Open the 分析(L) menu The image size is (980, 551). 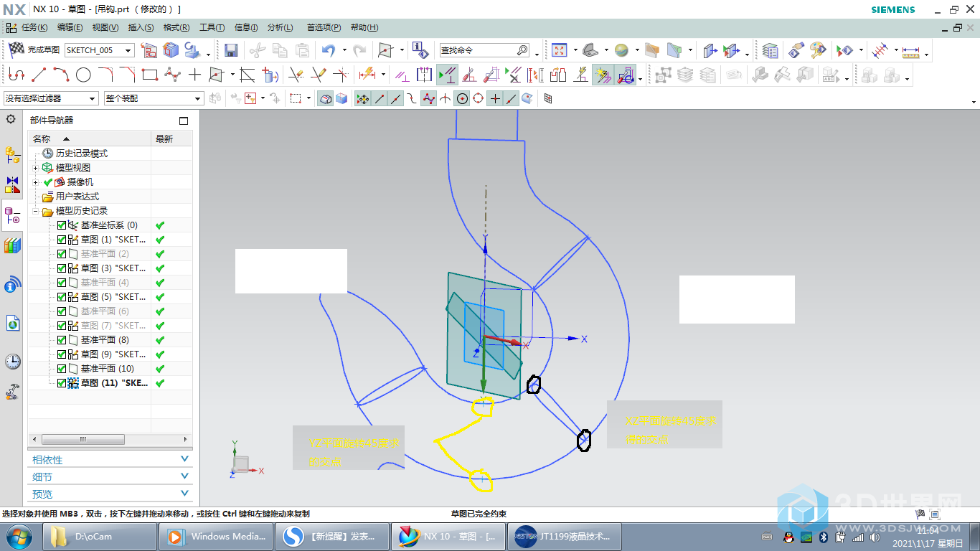point(280,27)
